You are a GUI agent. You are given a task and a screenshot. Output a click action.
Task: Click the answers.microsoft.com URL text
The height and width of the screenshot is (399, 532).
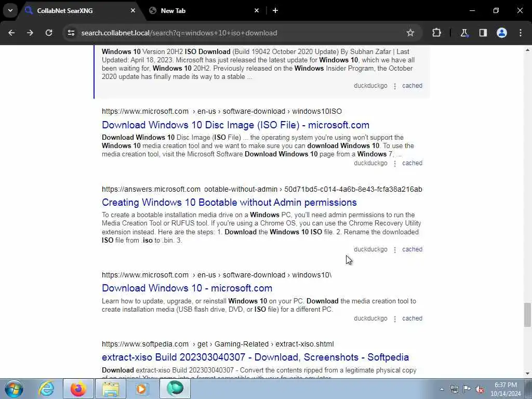(262, 189)
